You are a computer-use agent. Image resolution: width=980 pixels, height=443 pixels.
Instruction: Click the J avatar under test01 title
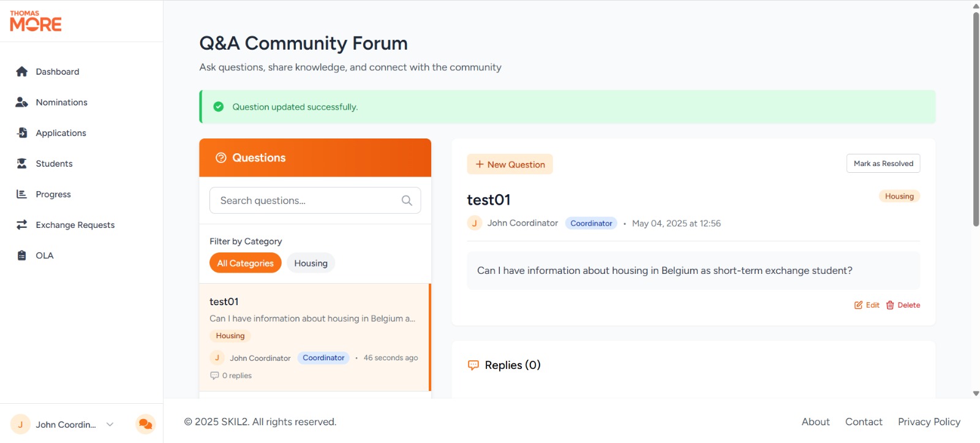474,223
